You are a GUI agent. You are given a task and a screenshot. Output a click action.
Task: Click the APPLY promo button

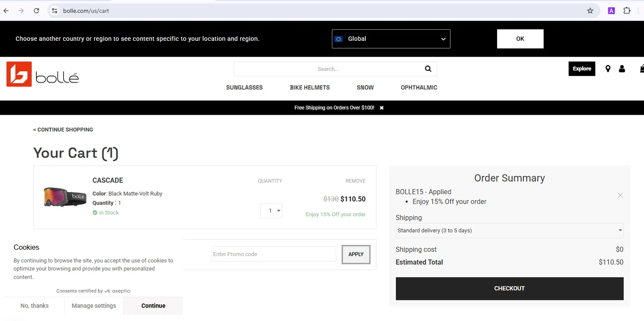[x=356, y=254]
